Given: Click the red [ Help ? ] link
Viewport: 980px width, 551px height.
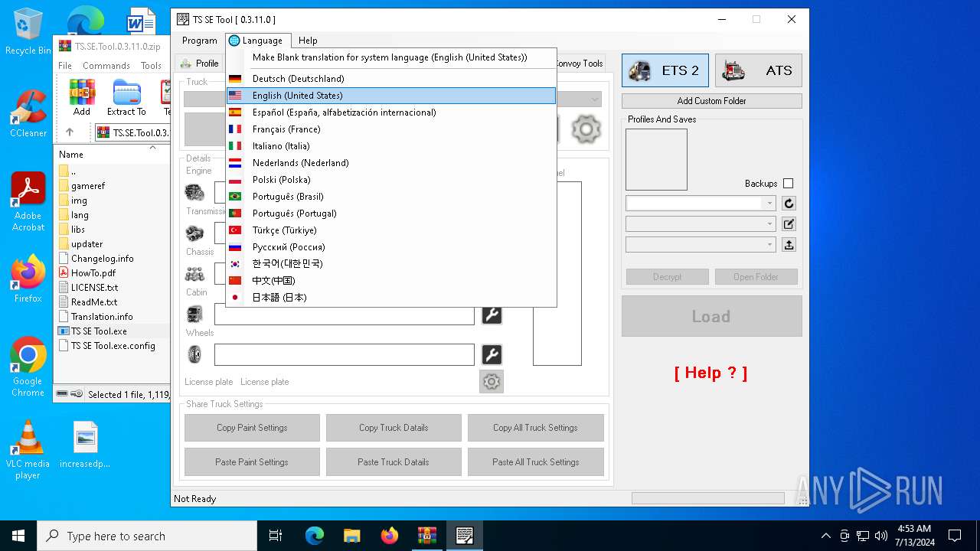Looking at the screenshot, I should 710,373.
